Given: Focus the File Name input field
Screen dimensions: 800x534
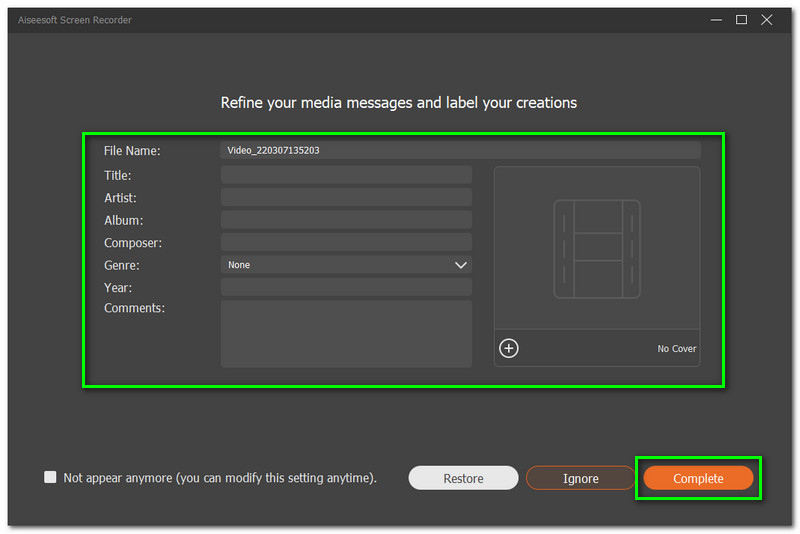Looking at the screenshot, I should point(460,151).
